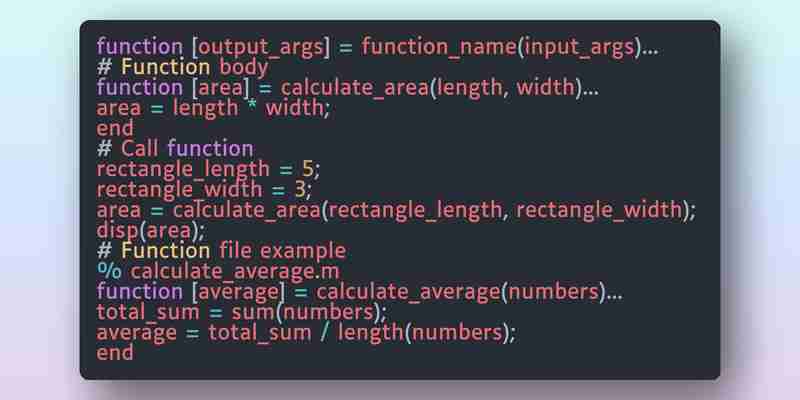Click calculate_average in the function definition
The height and width of the screenshot is (400, 800).
tap(408, 292)
